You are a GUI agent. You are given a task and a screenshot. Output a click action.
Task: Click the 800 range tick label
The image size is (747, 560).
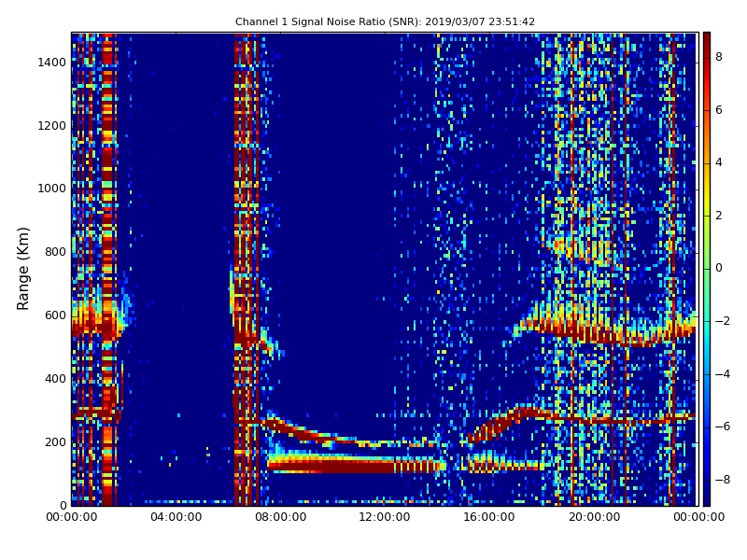coord(55,252)
